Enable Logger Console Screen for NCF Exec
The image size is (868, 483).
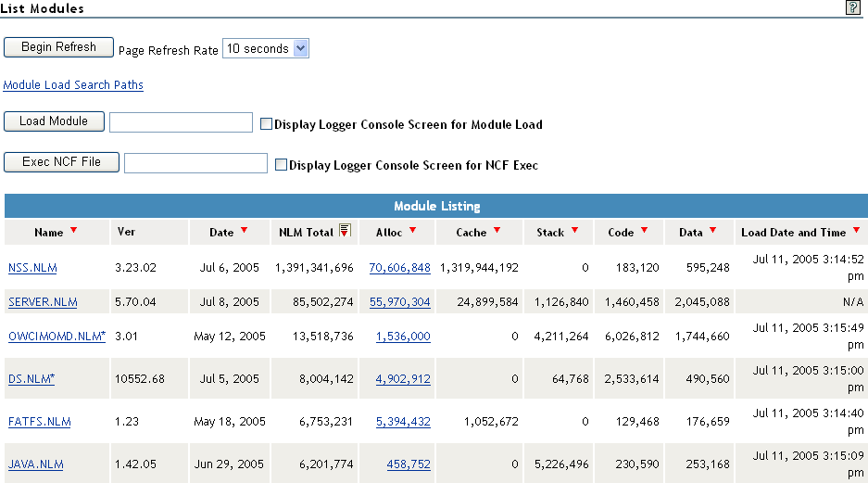click(x=281, y=165)
